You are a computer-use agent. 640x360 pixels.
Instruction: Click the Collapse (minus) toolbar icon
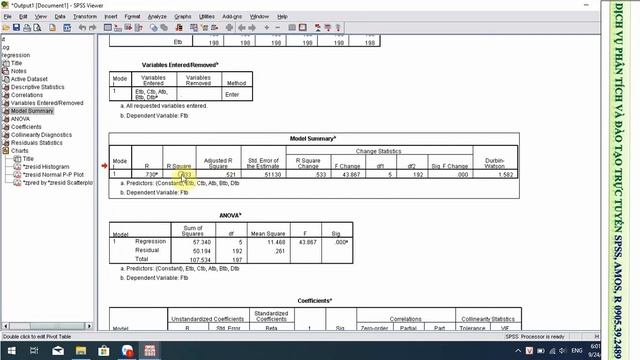click(278, 28)
